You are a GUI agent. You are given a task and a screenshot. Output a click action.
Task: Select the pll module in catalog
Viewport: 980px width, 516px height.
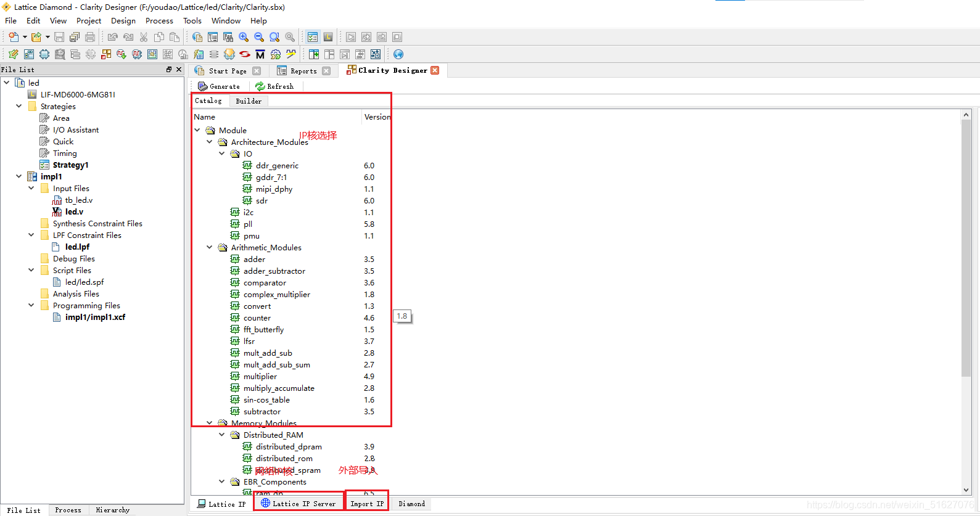[x=248, y=224]
